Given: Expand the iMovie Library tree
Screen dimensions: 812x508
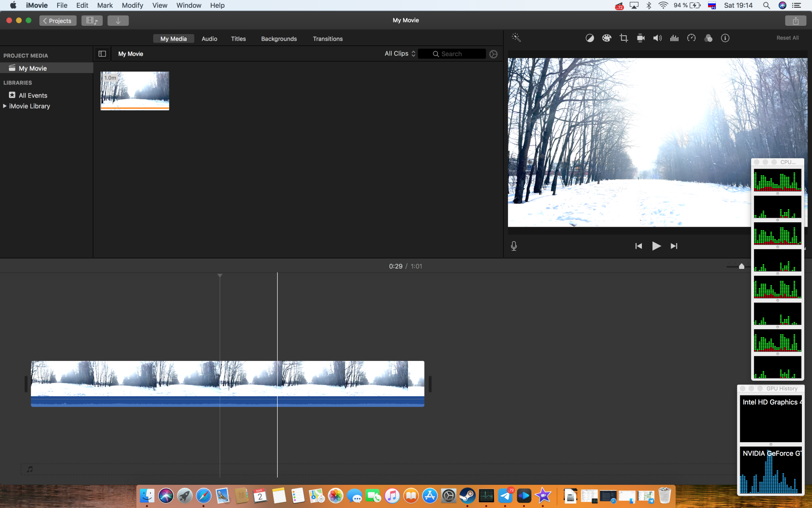Looking at the screenshot, I should point(5,106).
